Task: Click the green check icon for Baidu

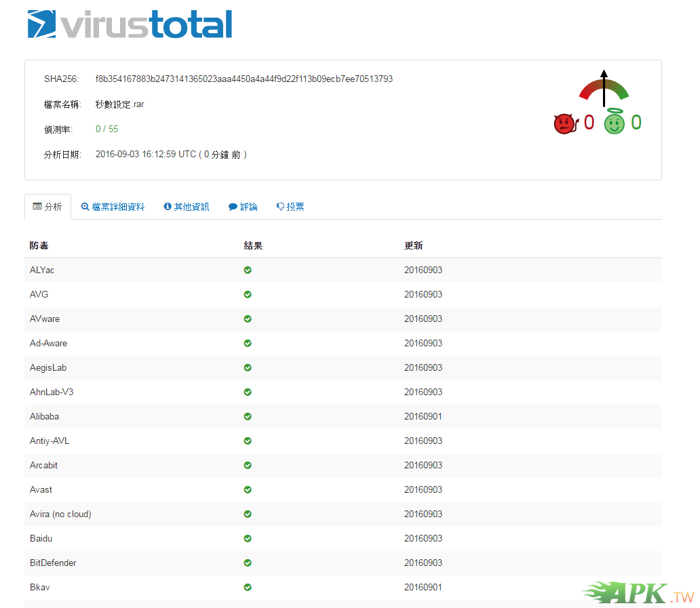Action: coord(248,538)
